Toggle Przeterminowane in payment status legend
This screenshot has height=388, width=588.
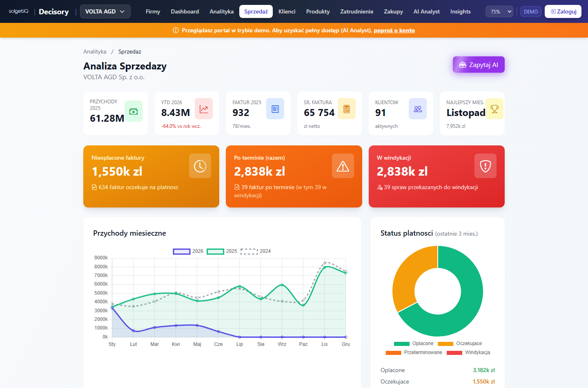pos(414,352)
